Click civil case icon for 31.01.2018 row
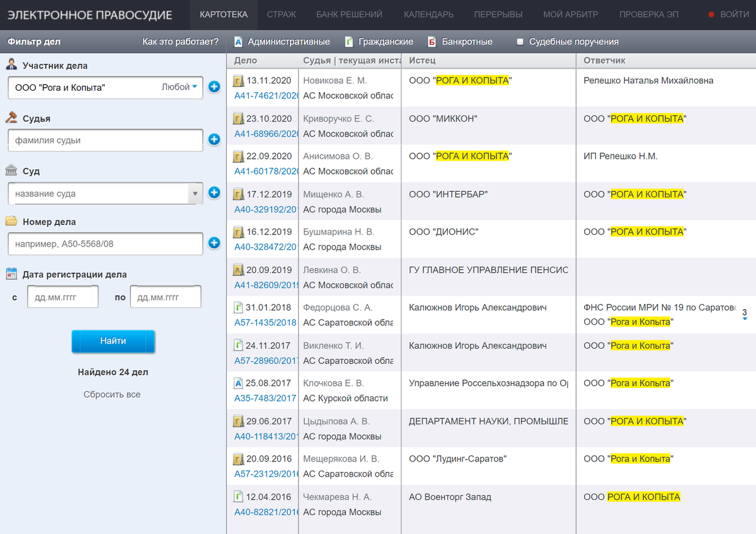The height and width of the screenshot is (534, 756). point(239,308)
